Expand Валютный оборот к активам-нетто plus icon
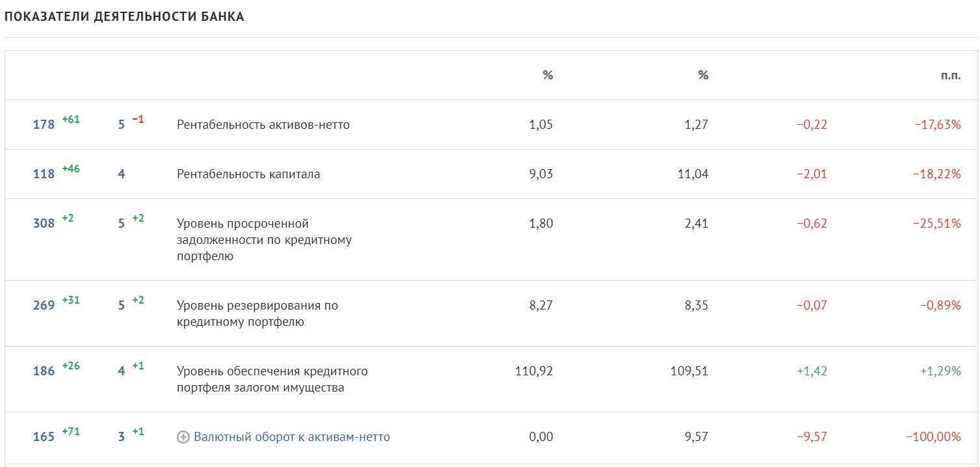The height and width of the screenshot is (467, 980). click(x=183, y=437)
